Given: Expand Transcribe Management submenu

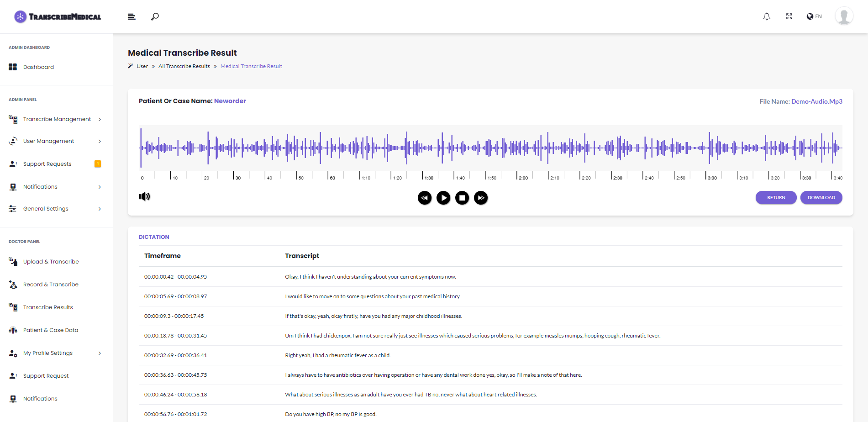Looking at the screenshot, I should pos(57,119).
